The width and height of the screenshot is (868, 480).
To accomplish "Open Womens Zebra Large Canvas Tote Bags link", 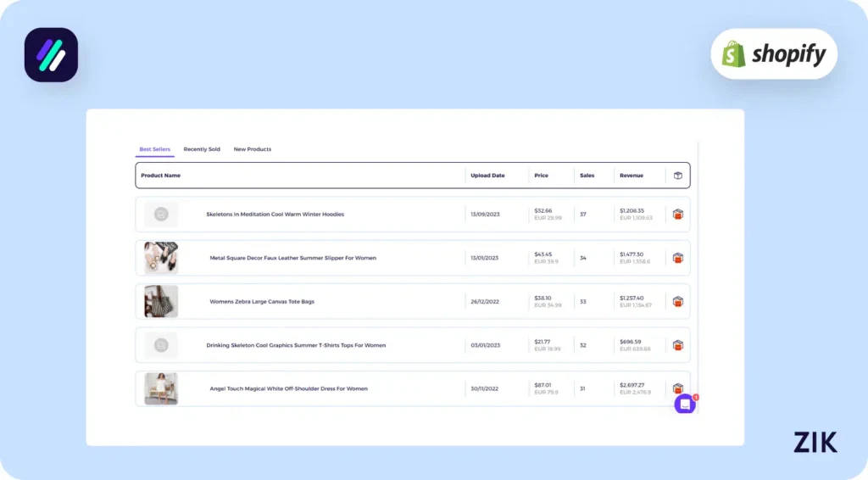I will tap(262, 302).
